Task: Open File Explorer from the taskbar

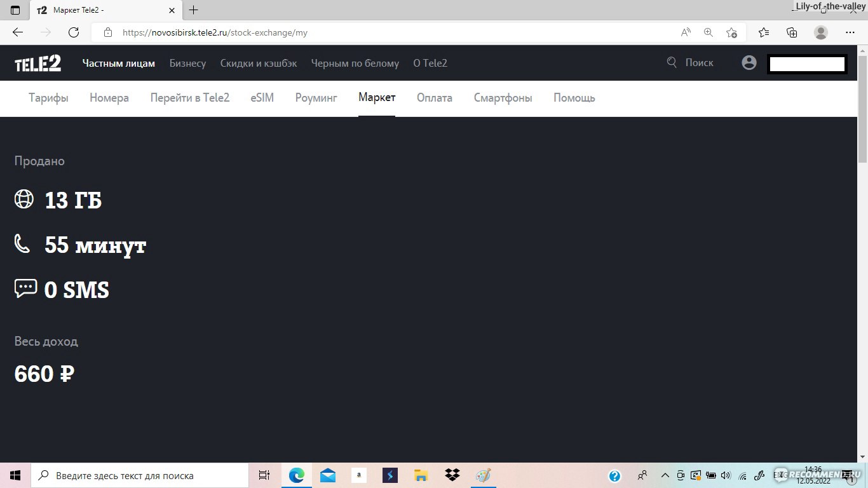Action: tap(421, 475)
